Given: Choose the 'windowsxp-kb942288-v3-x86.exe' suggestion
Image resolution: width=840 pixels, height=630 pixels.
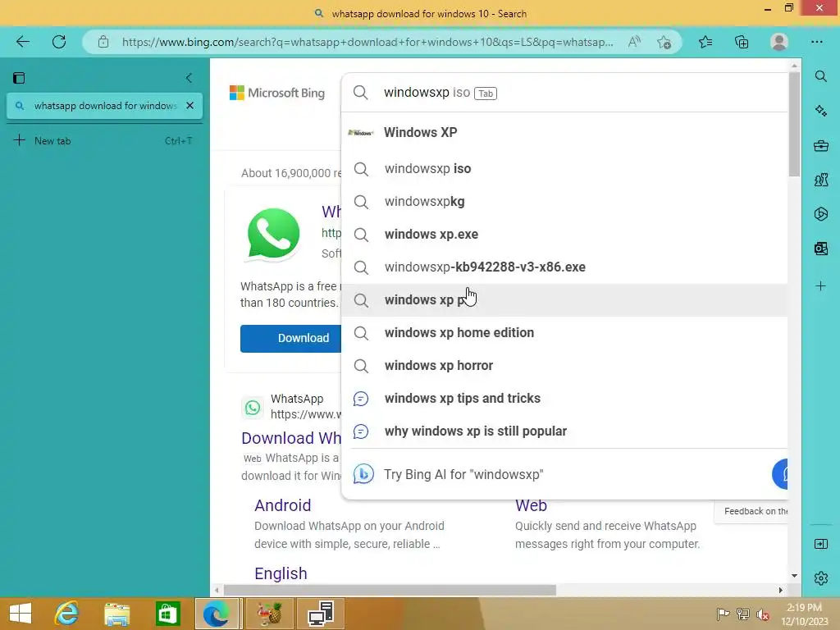Looking at the screenshot, I should 564,267.
